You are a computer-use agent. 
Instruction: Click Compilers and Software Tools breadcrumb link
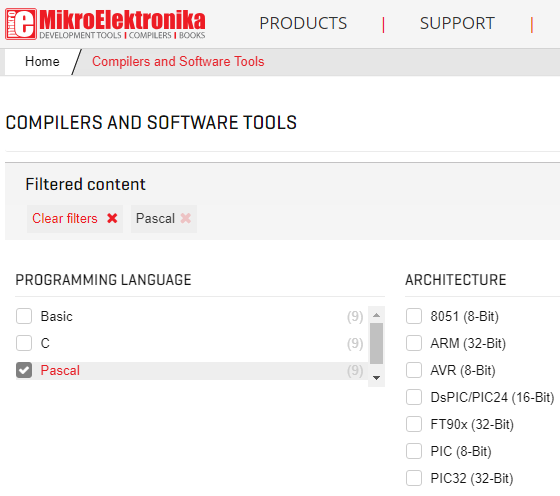tap(178, 61)
